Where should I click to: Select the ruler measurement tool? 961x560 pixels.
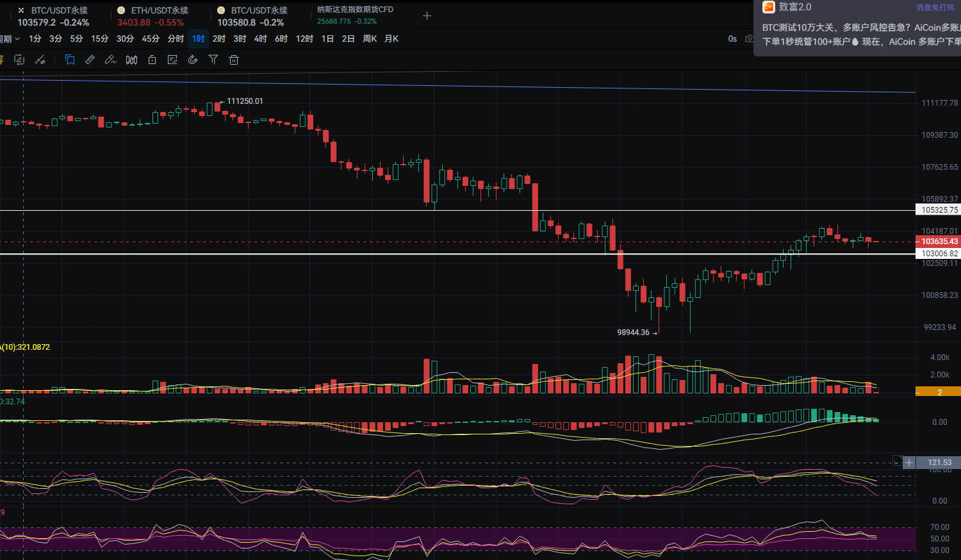(x=90, y=60)
